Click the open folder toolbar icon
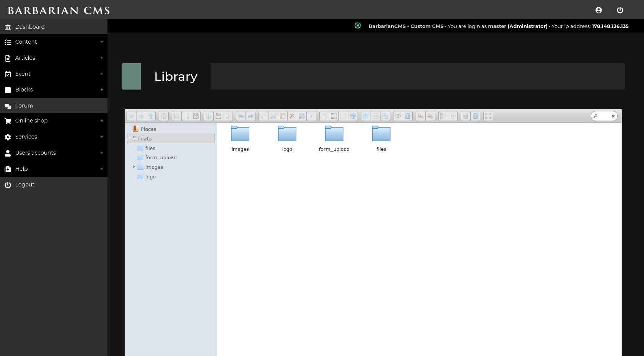644x356 pixels. 209,116
